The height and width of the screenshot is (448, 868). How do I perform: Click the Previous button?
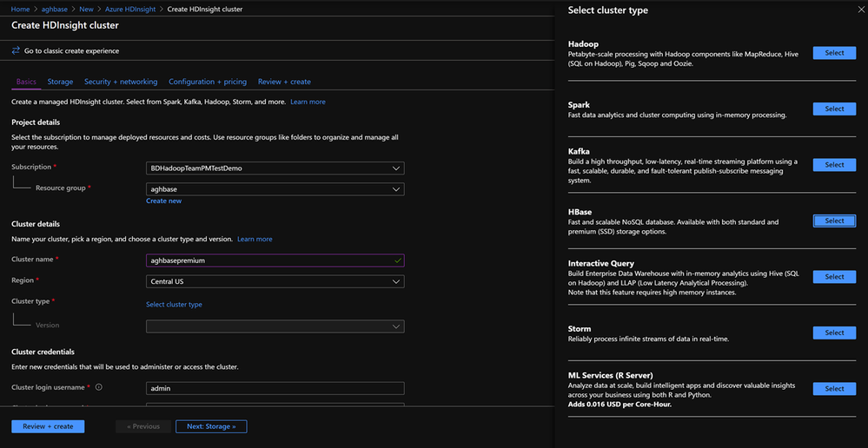click(143, 426)
